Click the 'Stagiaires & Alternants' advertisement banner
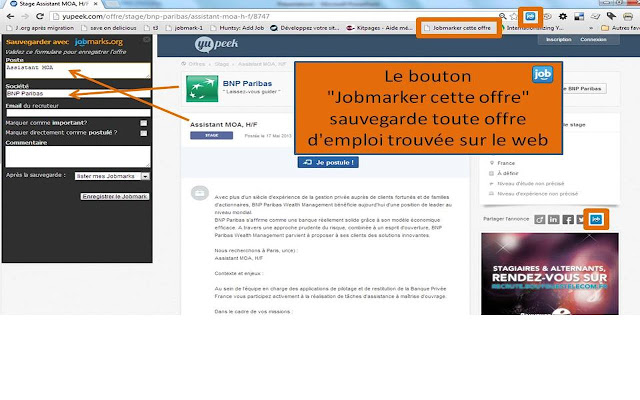The height and width of the screenshot is (400, 640). tap(550, 273)
